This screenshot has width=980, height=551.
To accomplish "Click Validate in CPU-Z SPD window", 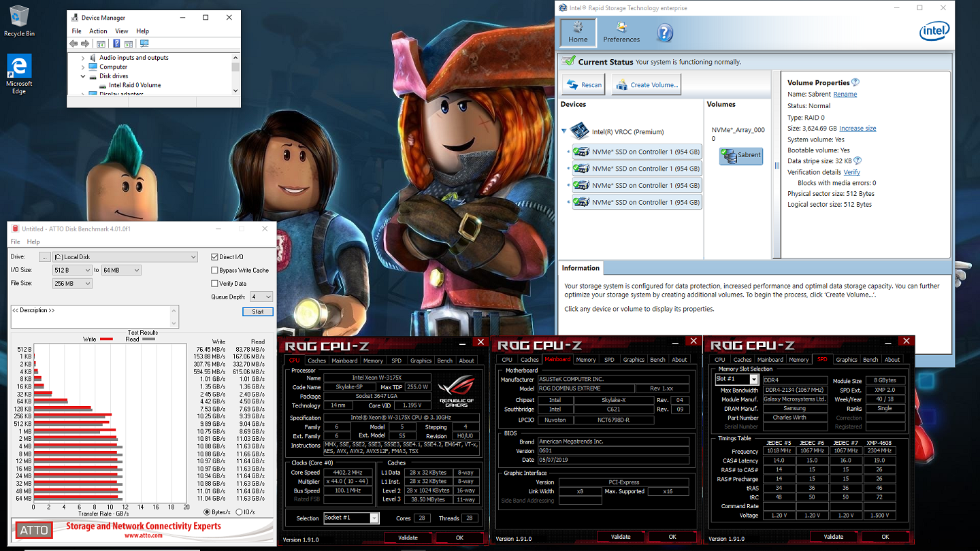I will pos(834,537).
